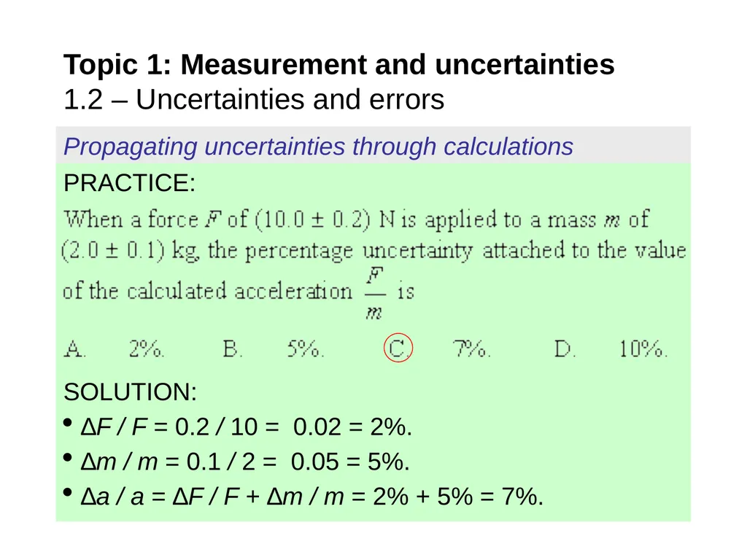Click the Topic 1 Measurement and uncertainties title
The image size is (747, 560).
[x=338, y=65]
